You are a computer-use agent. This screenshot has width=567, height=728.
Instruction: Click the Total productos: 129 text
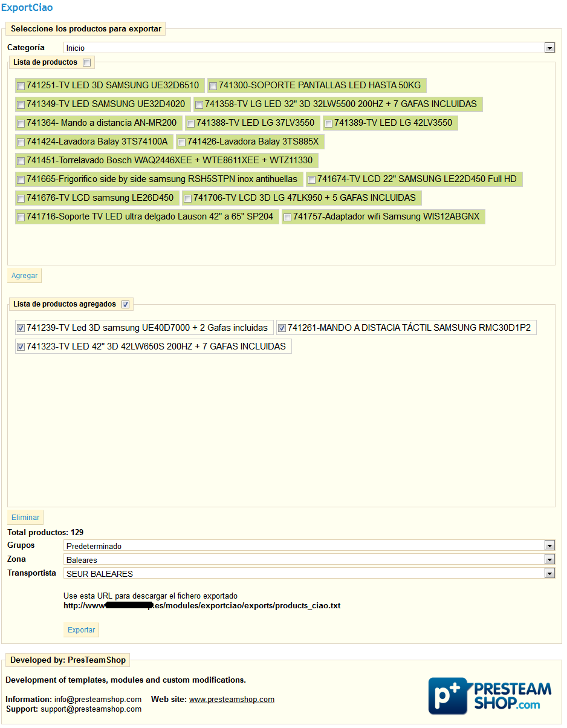point(45,533)
